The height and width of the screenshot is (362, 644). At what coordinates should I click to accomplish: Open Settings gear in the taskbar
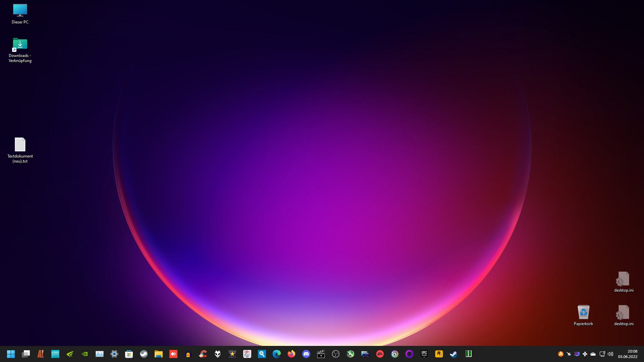pyautogui.click(x=114, y=354)
